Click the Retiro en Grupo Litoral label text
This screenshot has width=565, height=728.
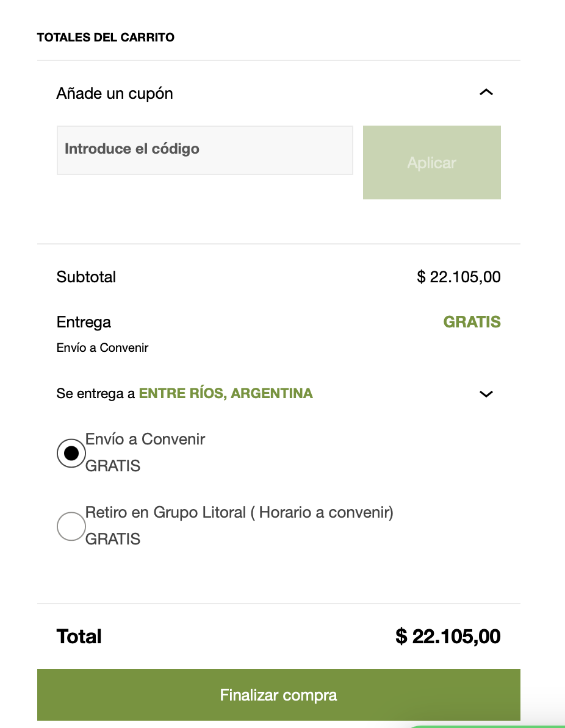pos(239,513)
